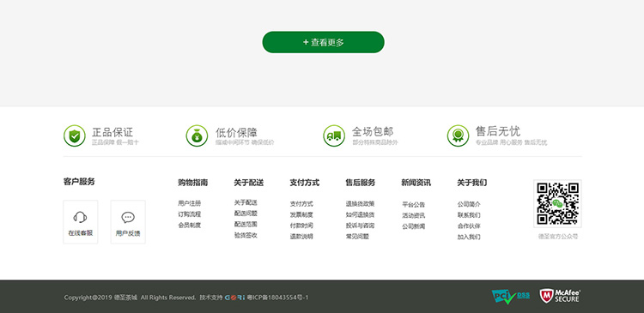Screen dimensions: 644x313
Task: Click the GORI tech support logo
Action: click(x=235, y=298)
